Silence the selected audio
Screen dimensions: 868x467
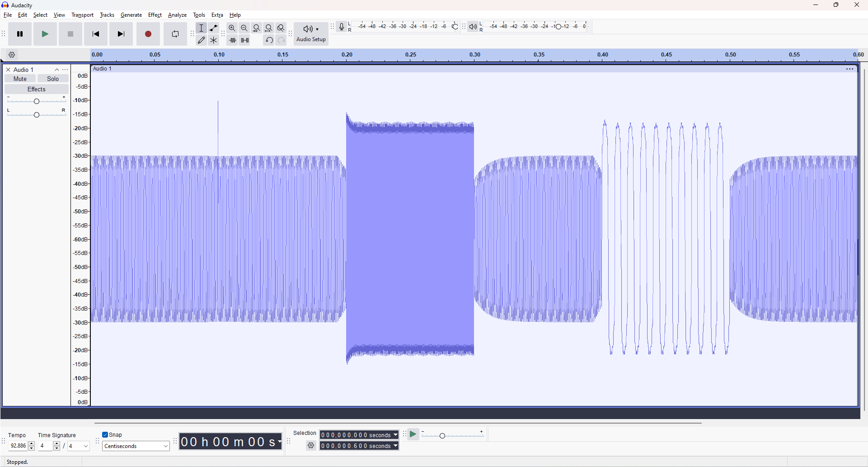point(244,40)
